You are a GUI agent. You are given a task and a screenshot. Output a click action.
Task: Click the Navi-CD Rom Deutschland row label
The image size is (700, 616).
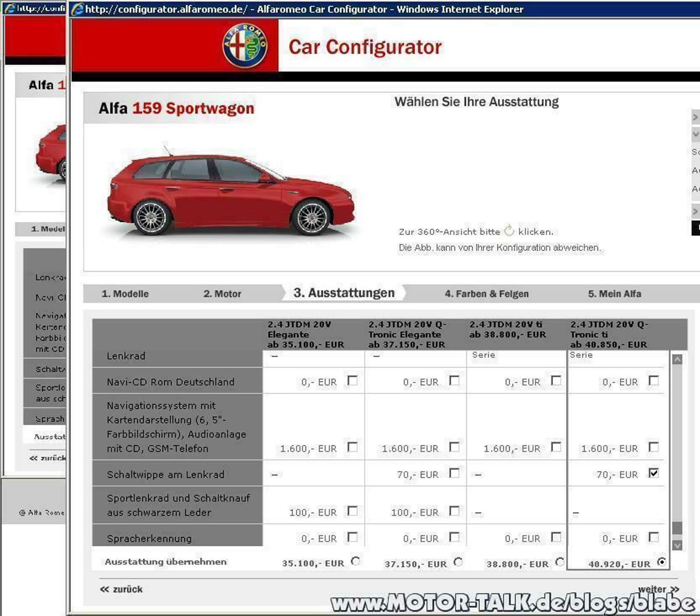pyautogui.click(x=171, y=382)
